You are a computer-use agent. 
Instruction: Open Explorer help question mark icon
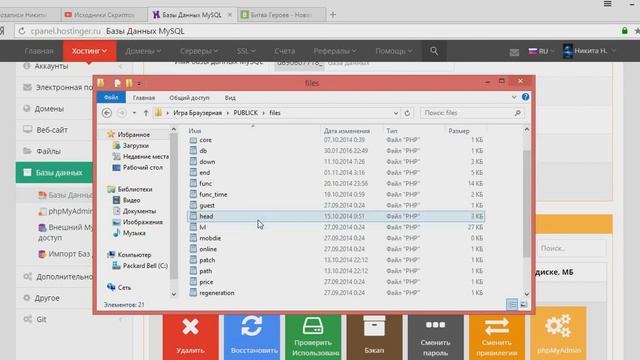[x=525, y=97]
